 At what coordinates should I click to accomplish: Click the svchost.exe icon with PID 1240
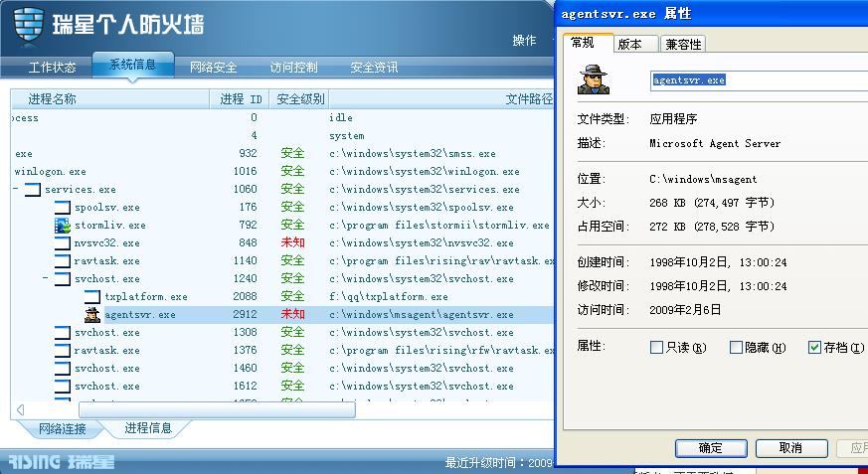tap(63, 279)
